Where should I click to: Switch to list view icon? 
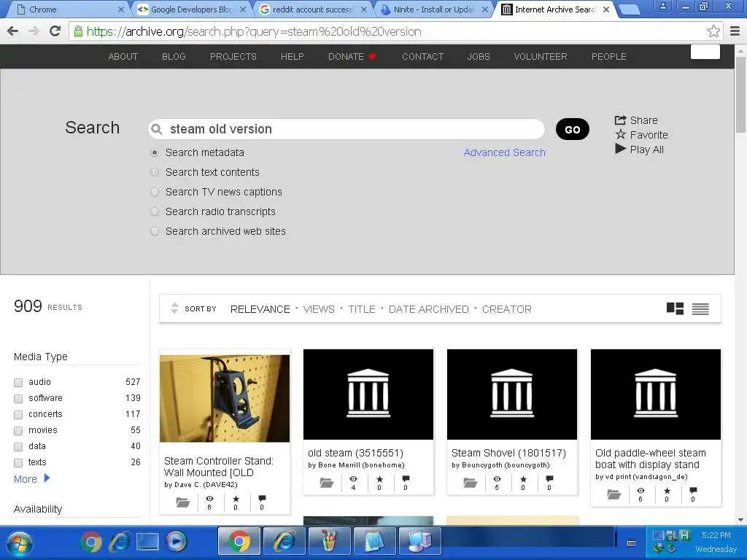pos(700,309)
